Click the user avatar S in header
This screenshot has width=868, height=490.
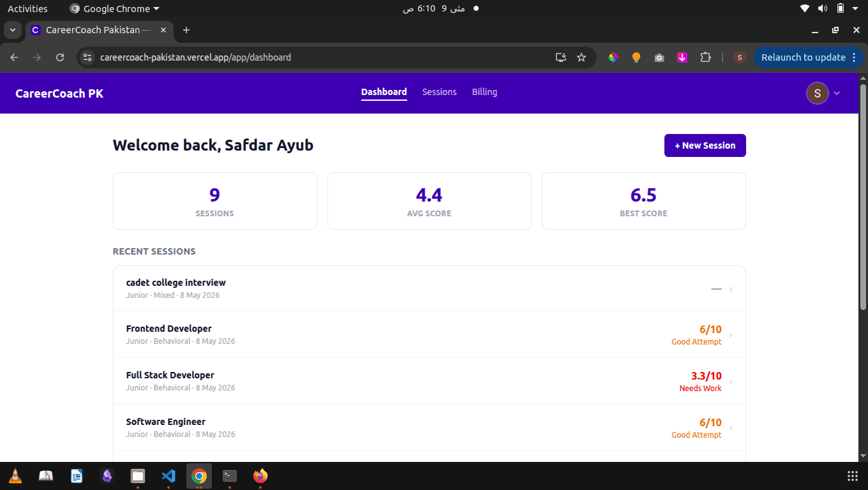[x=818, y=93]
